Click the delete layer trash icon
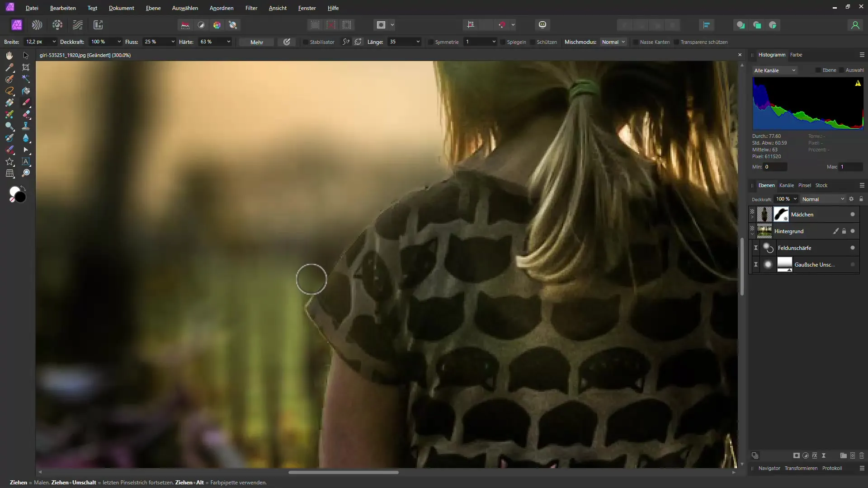 pos(862,455)
